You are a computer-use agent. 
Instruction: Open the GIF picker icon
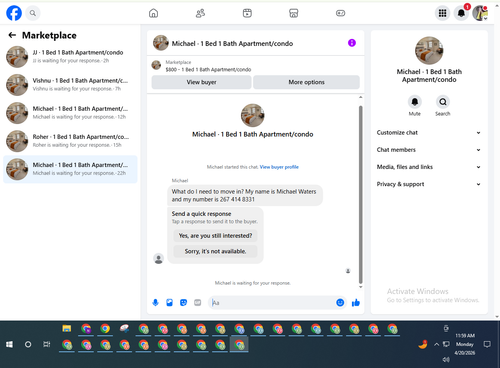(x=197, y=303)
